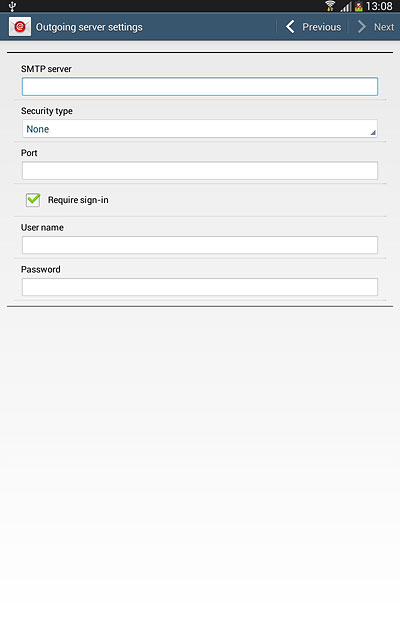Focus the SMTP server field
This screenshot has height=640, width=400.
coord(200,87)
